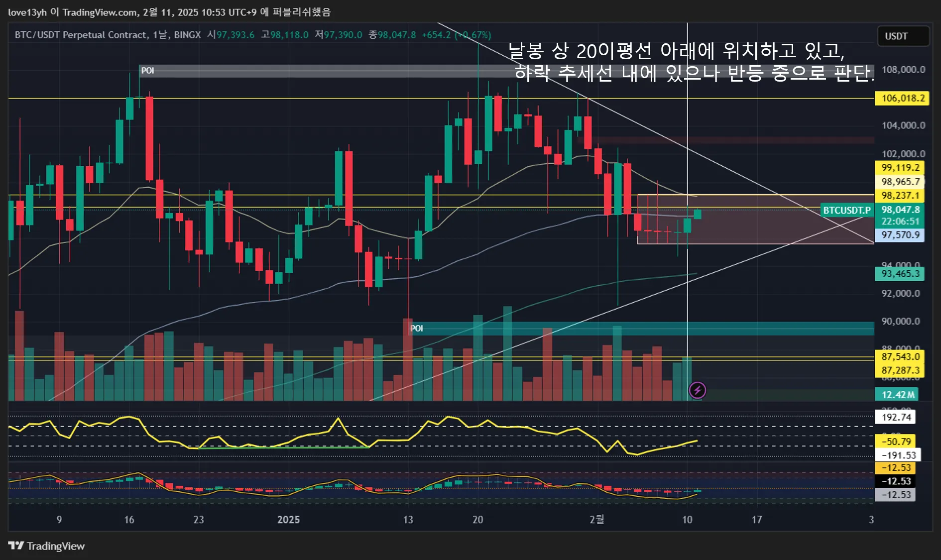Select the 87,287.3 yellow price label
The height and width of the screenshot is (560, 941).
point(900,370)
